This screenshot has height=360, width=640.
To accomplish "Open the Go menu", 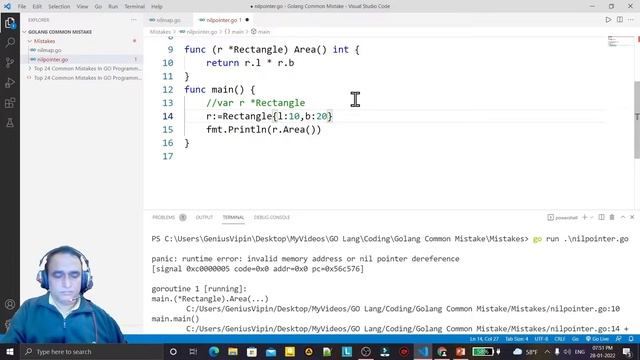I will pos(98,6).
